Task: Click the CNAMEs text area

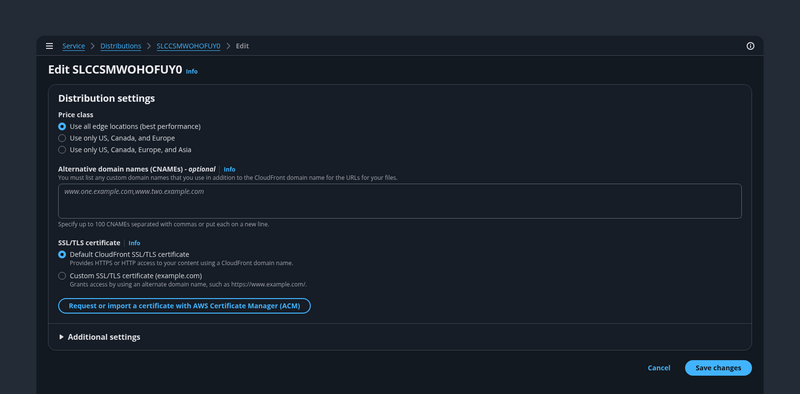Action: click(399, 201)
